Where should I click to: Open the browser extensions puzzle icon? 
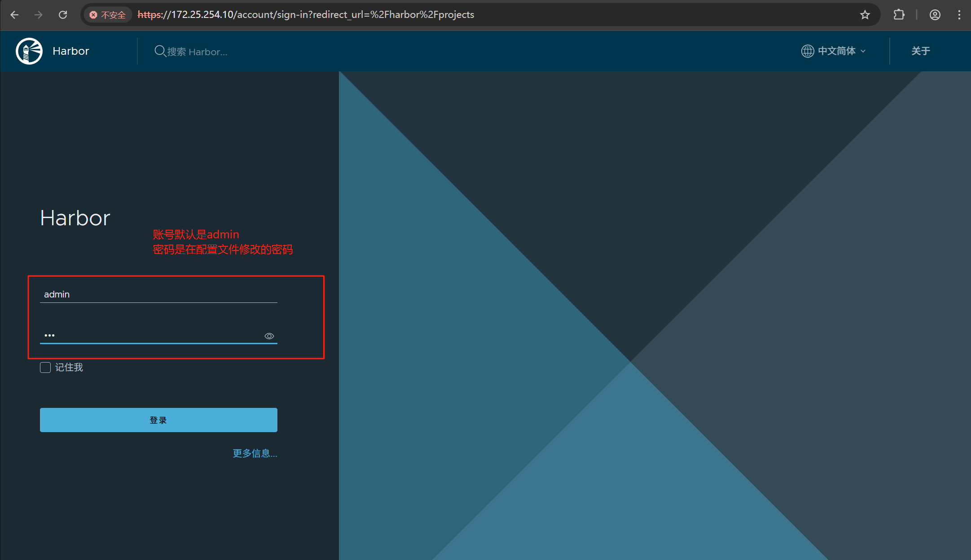point(899,15)
